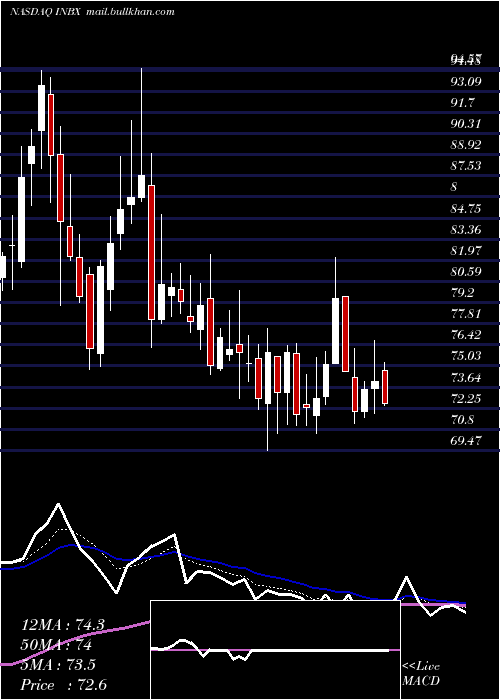Click the 80.59 price axis label

[466, 271]
